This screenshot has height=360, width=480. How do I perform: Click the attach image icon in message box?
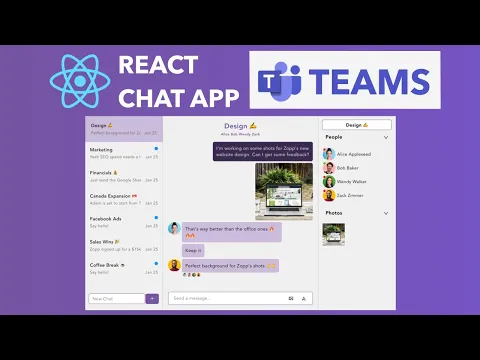click(x=291, y=298)
